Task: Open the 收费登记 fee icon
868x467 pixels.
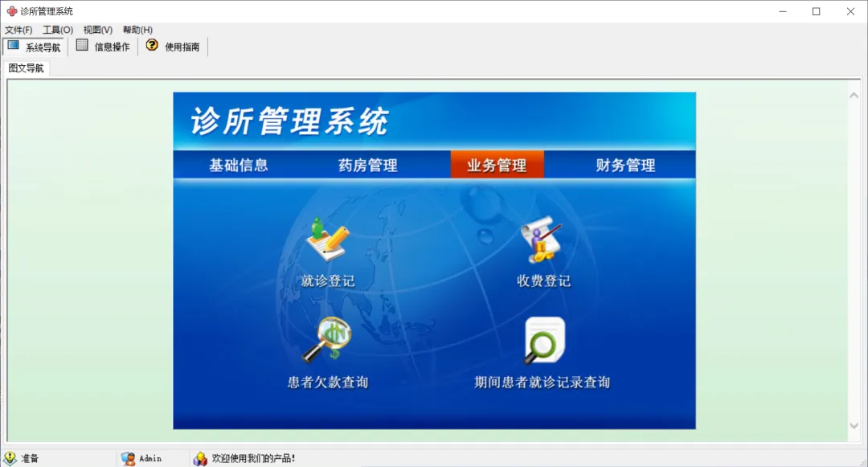Action: (x=542, y=239)
